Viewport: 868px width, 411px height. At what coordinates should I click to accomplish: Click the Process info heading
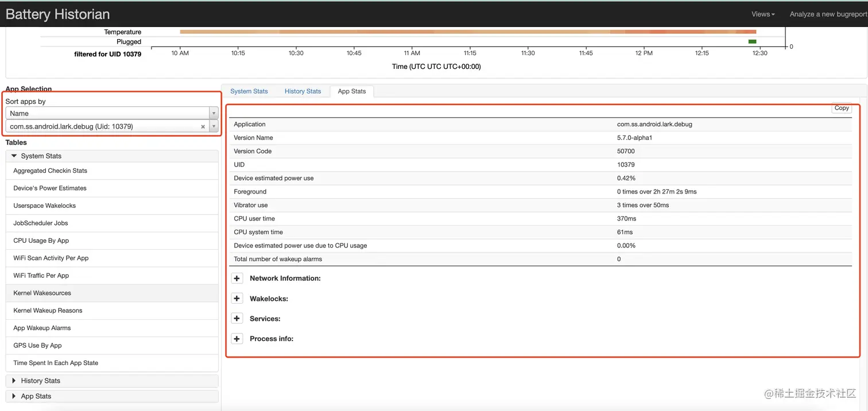pos(272,339)
